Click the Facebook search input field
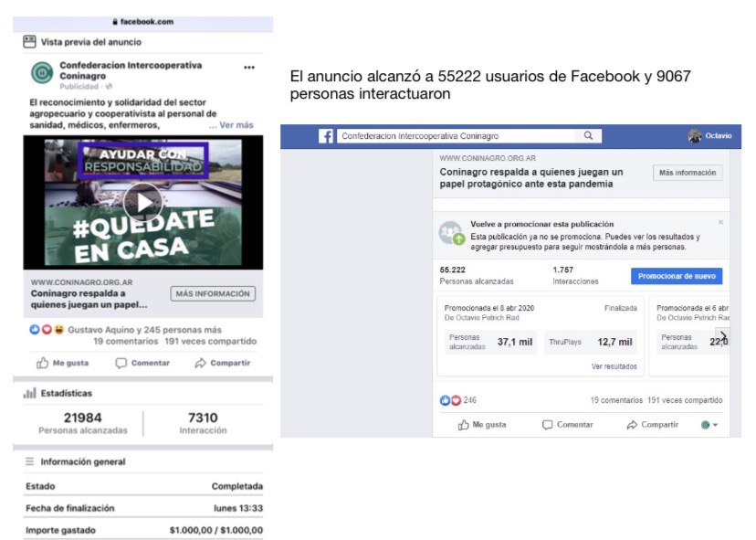 [x=457, y=136]
